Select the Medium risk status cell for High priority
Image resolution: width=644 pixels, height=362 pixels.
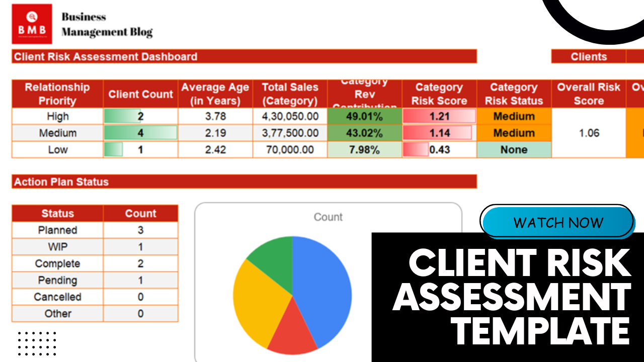point(514,116)
